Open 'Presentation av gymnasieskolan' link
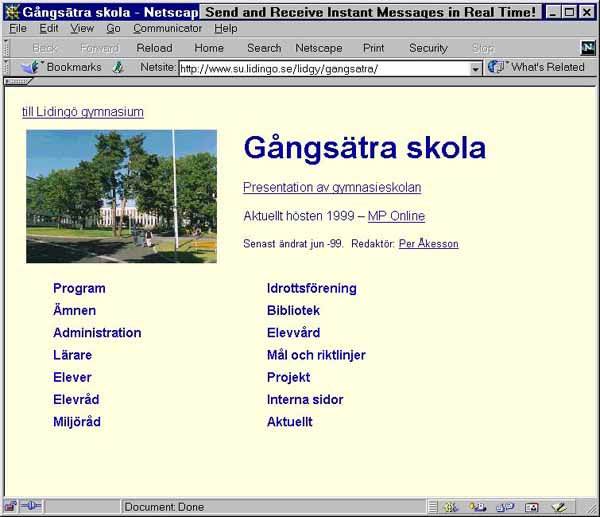The image size is (600, 517). click(x=332, y=188)
